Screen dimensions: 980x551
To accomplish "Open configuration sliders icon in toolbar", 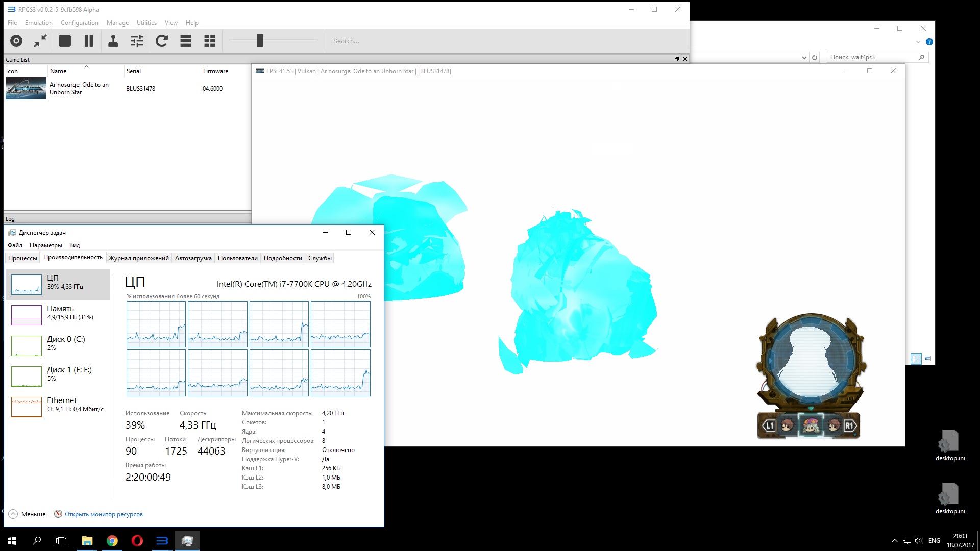I will [x=137, y=41].
